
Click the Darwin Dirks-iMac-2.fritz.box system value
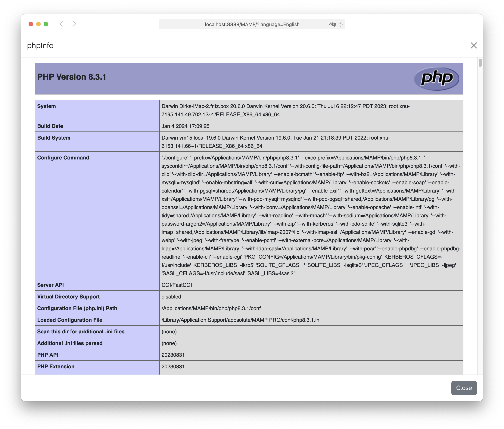(x=286, y=110)
